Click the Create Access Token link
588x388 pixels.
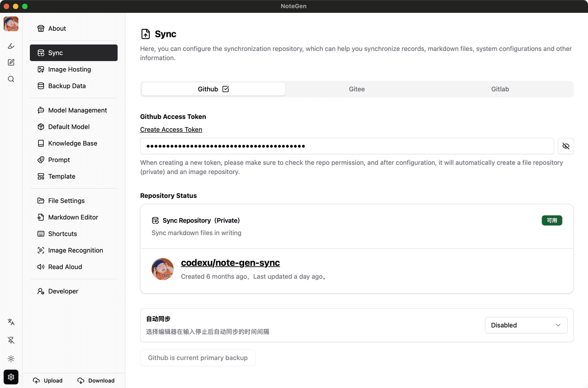point(171,129)
